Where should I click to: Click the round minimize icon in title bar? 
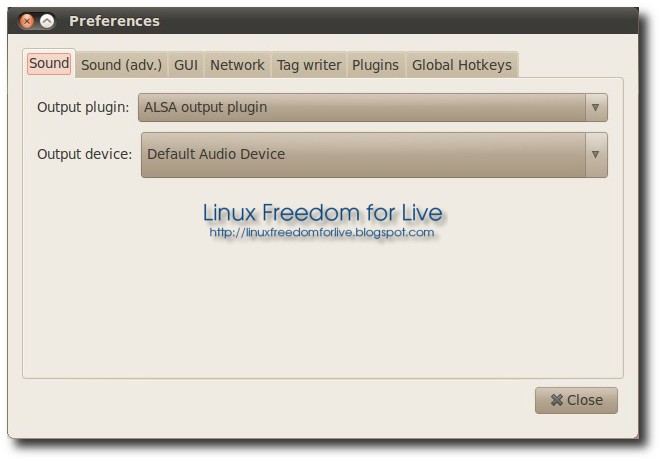(47, 21)
